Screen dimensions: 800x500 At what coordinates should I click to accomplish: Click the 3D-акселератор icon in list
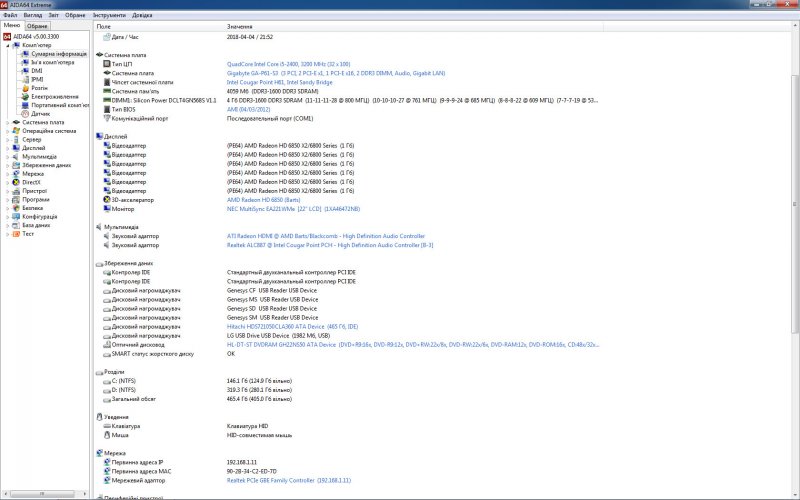104,200
